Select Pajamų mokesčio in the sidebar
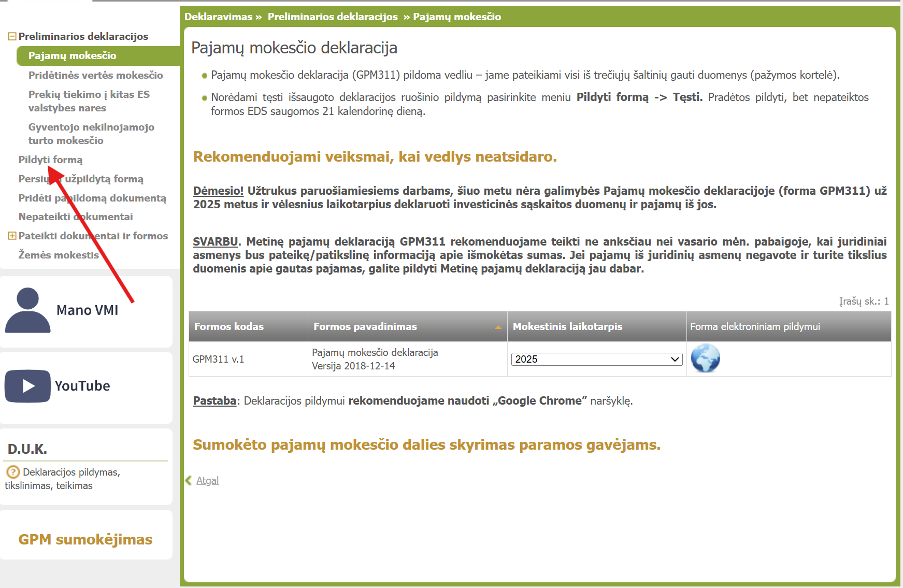The width and height of the screenshot is (903, 588). (x=72, y=56)
